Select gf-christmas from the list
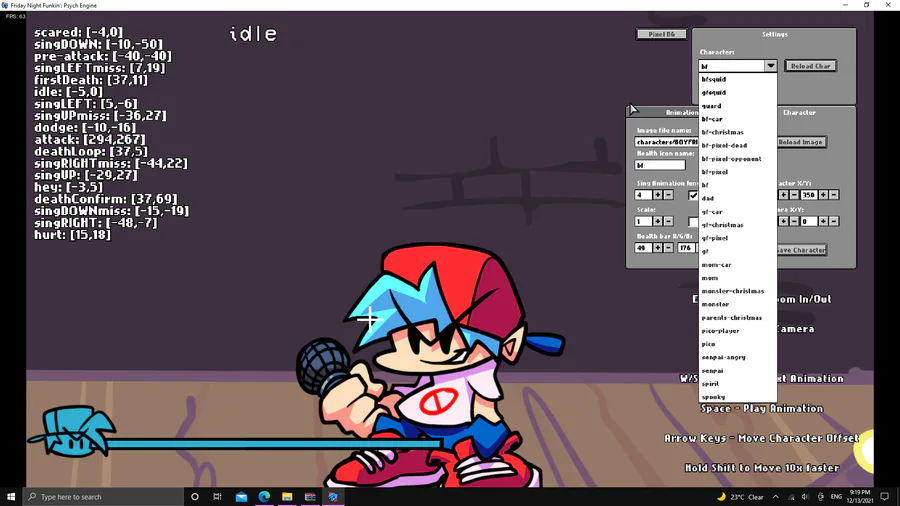 (738, 225)
